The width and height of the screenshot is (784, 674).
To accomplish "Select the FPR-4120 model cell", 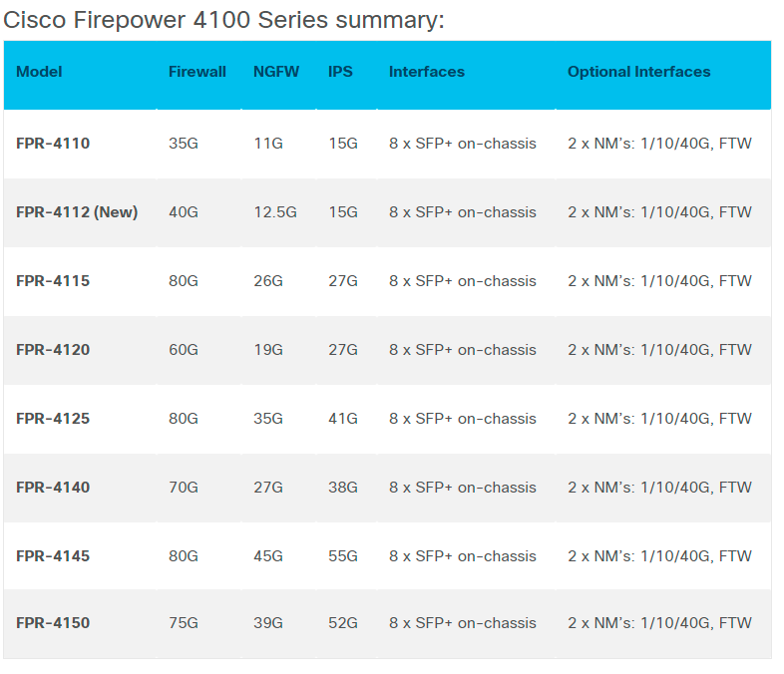I will 53,350.
